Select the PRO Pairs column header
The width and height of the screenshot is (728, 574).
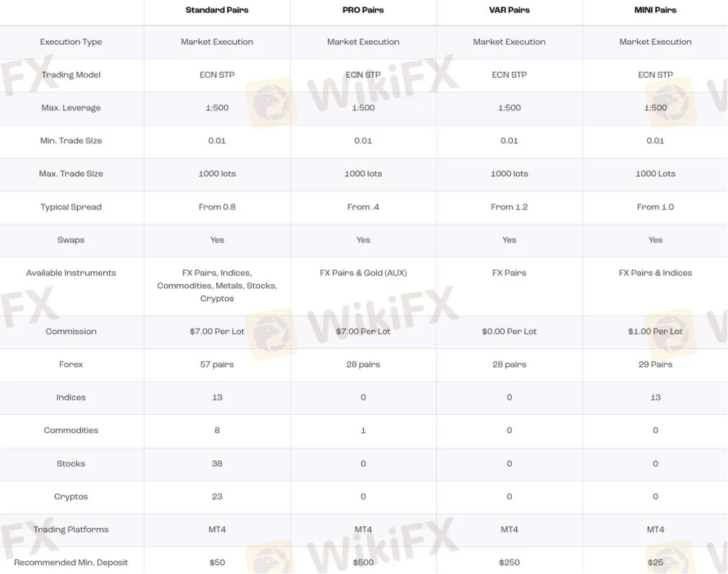pos(363,11)
